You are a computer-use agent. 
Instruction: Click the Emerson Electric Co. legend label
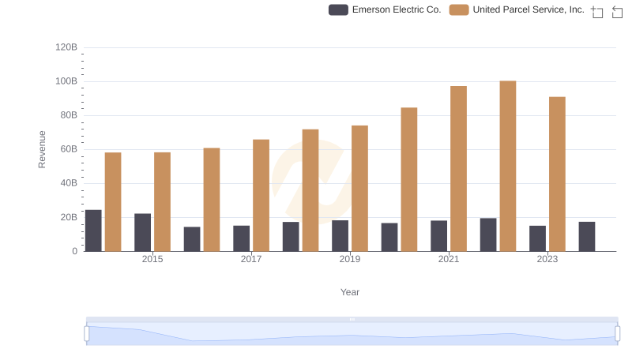click(x=397, y=9)
